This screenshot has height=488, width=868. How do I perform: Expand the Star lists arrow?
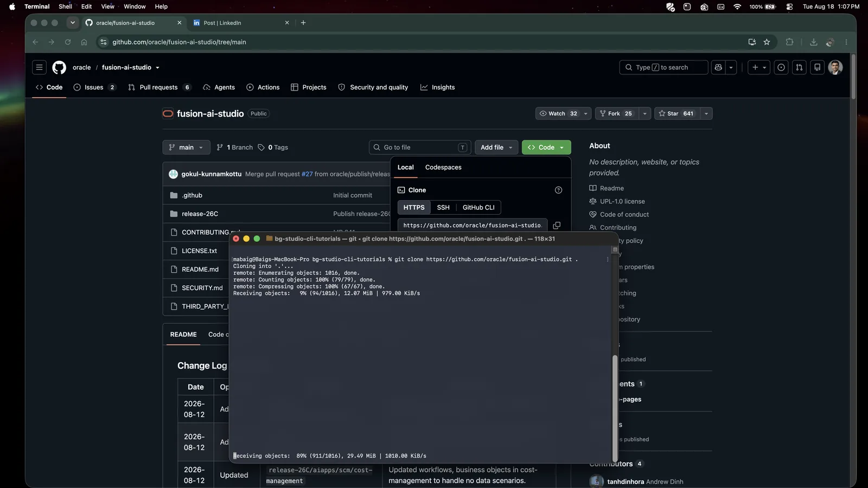[x=706, y=113]
